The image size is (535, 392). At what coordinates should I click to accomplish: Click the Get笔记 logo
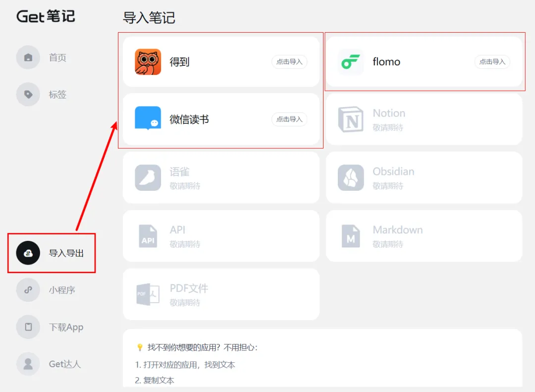46,16
